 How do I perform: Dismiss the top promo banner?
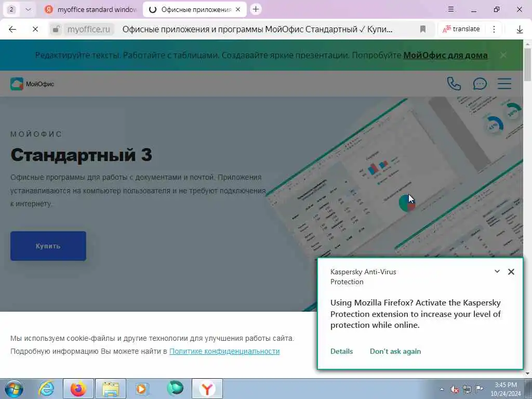(503, 55)
